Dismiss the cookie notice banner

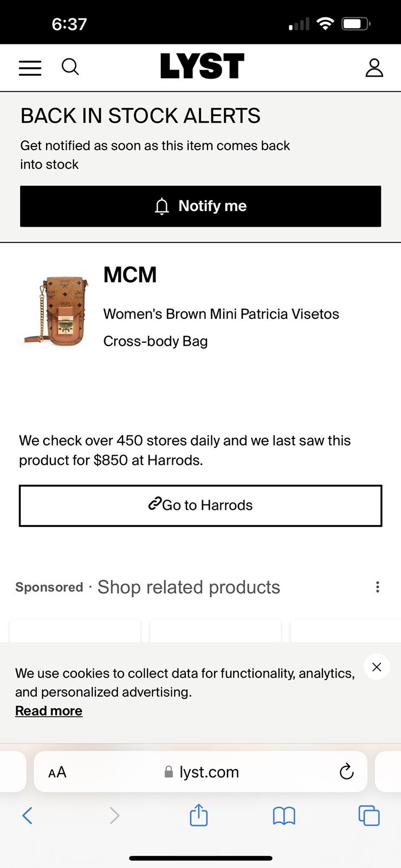[377, 667]
